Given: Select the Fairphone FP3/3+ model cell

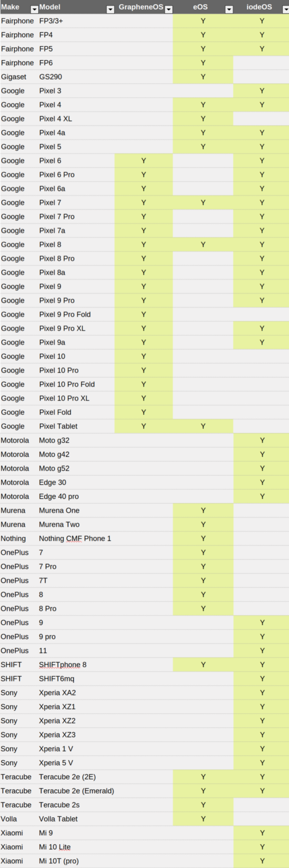Looking at the screenshot, I should point(51,21).
